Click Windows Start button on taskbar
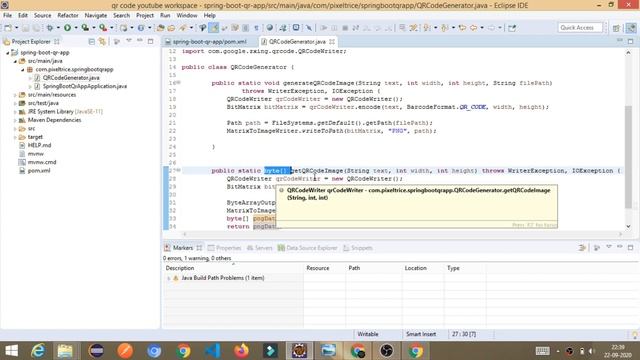This screenshot has width=640, height=360. point(11,351)
